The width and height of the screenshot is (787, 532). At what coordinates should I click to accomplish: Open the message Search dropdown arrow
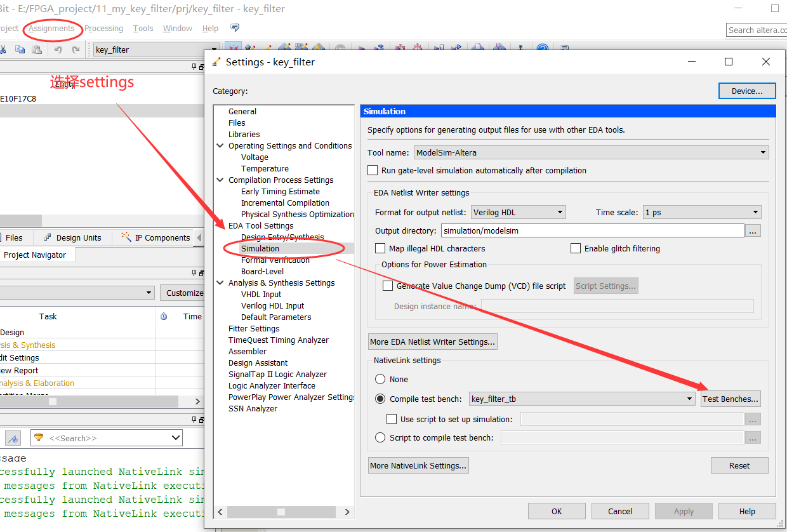[176, 438]
